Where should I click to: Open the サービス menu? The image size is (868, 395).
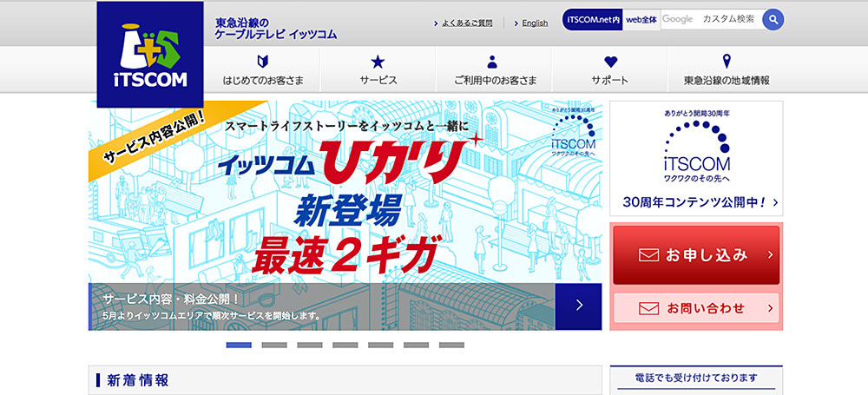point(378,69)
